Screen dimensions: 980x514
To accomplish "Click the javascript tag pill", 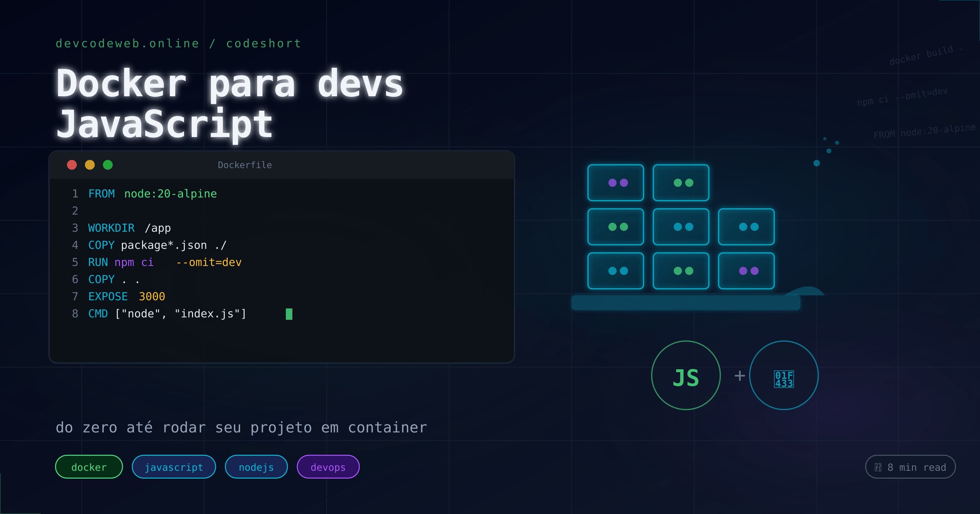I will (173, 466).
